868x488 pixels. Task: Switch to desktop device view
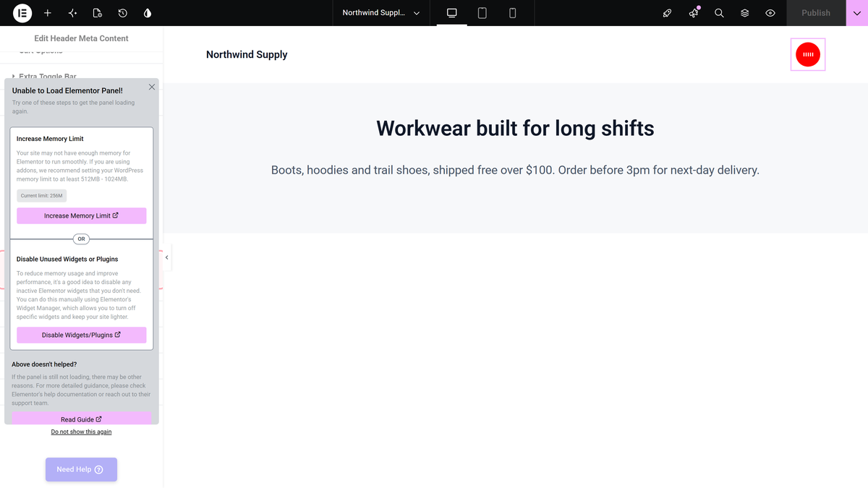click(x=452, y=13)
